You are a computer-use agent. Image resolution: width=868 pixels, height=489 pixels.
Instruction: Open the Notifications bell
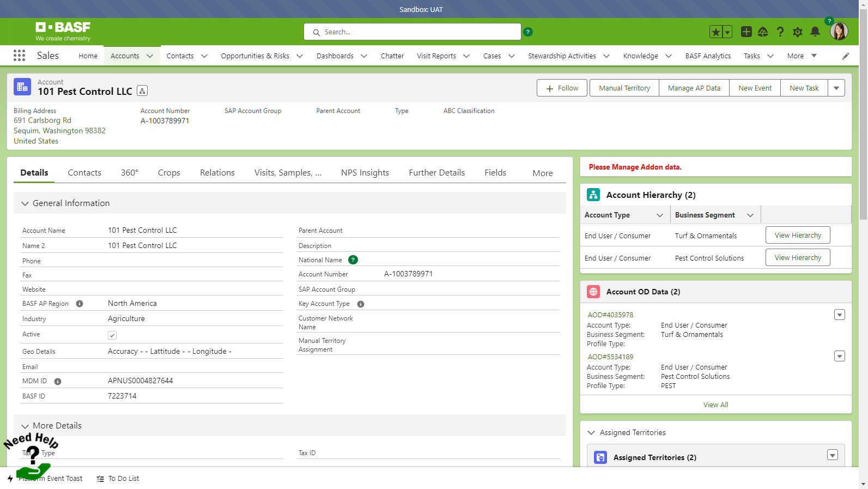(815, 32)
